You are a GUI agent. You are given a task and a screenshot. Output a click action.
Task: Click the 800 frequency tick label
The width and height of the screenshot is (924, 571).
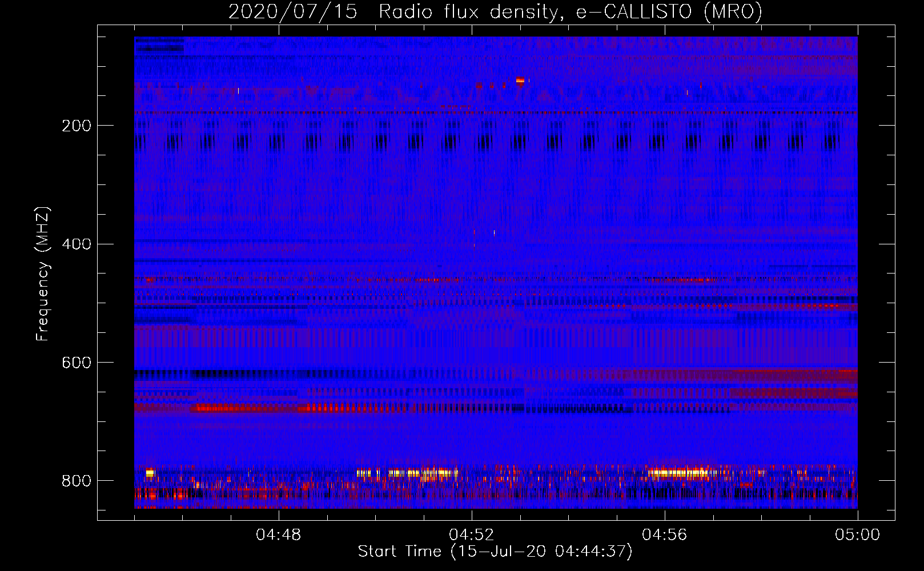(x=77, y=481)
